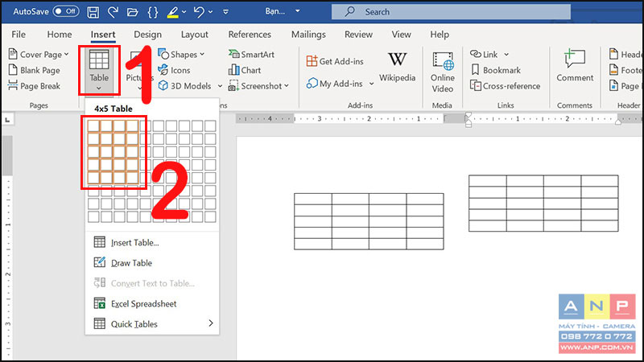Open the document title dropdown arrow

pyautogui.click(x=298, y=11)
